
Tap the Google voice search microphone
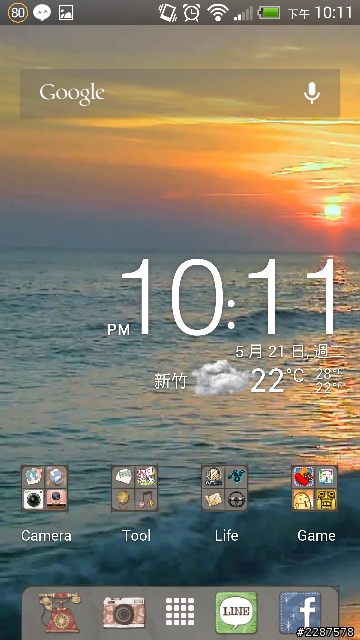(312, 93)
